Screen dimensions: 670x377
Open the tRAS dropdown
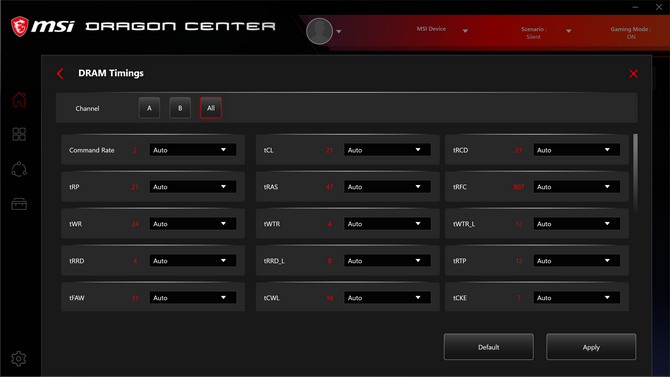coord(387,187)
